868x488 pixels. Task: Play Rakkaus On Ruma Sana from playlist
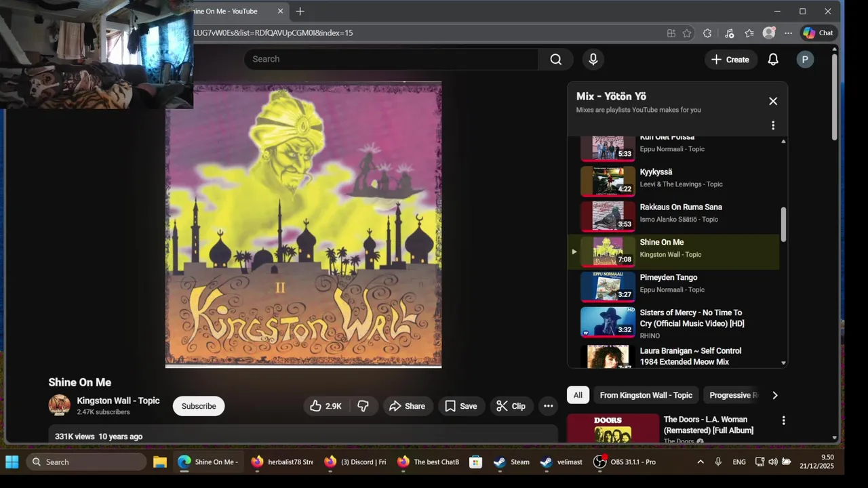tap(673, 216)
